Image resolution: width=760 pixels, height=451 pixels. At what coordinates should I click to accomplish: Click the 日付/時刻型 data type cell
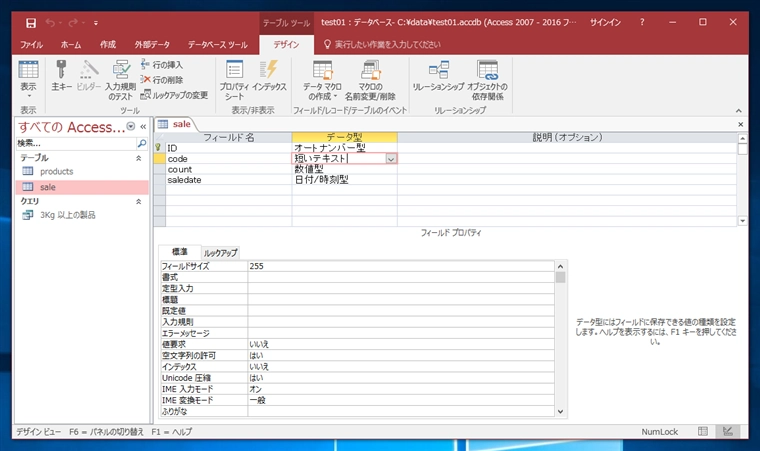[345, 180]
